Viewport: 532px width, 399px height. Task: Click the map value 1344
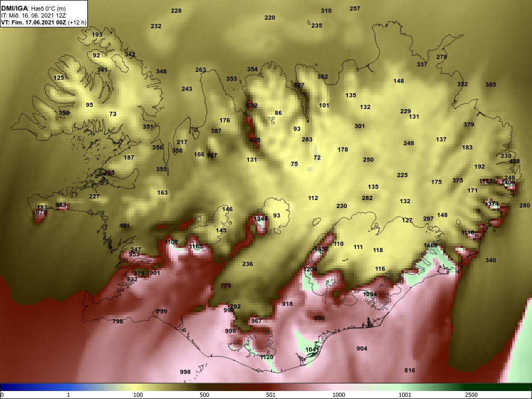261,219
